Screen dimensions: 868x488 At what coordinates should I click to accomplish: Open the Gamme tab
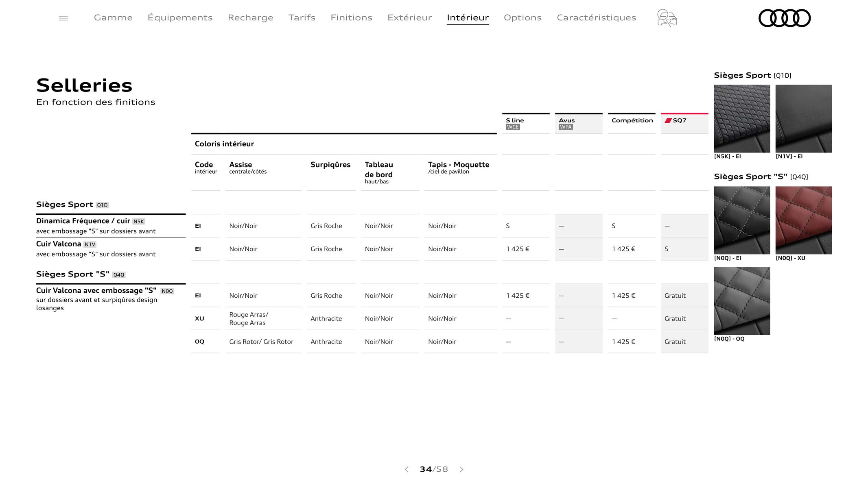tap(113, 17)
